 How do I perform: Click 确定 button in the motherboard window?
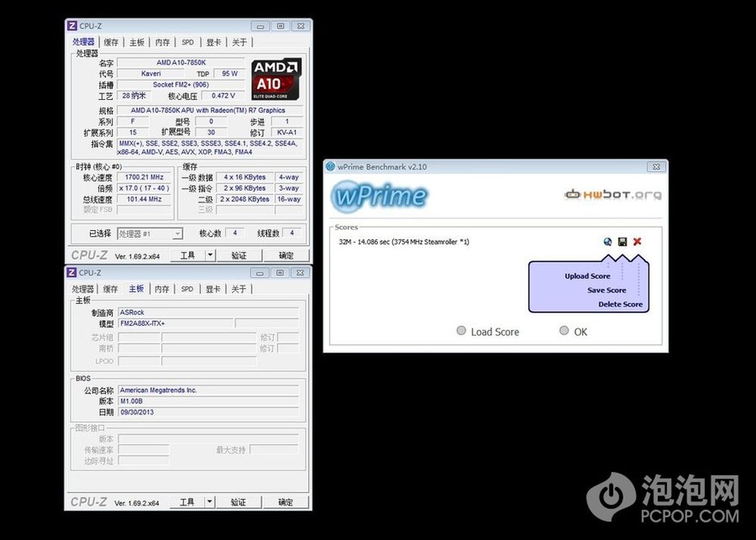coord(286,502)
